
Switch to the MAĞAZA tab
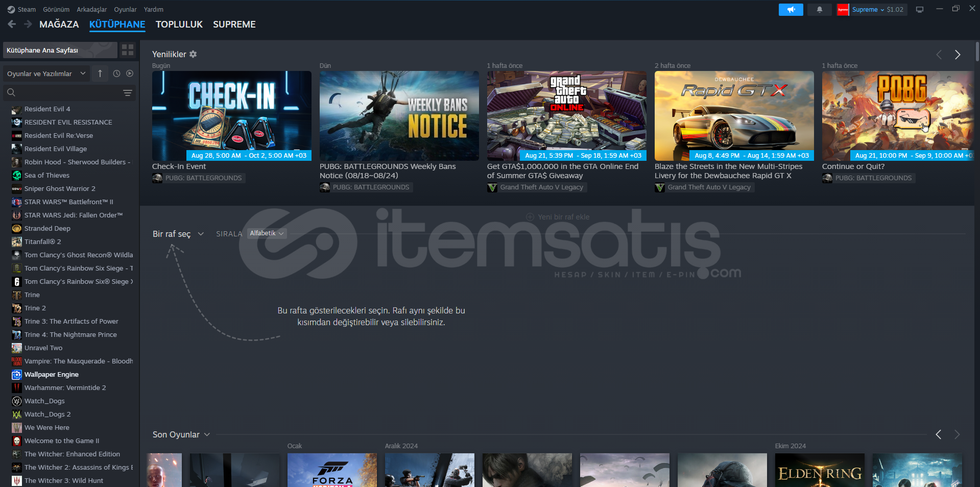pyautogui.click(x=59, y=24)
